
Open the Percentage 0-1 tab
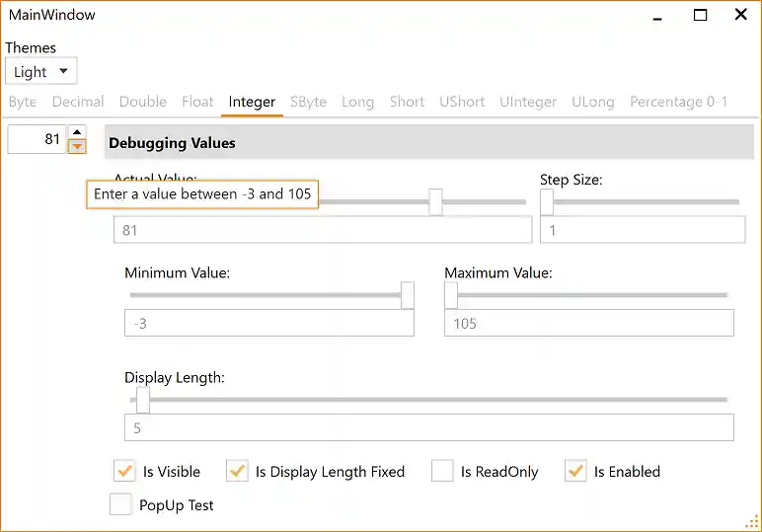[678, 102]
